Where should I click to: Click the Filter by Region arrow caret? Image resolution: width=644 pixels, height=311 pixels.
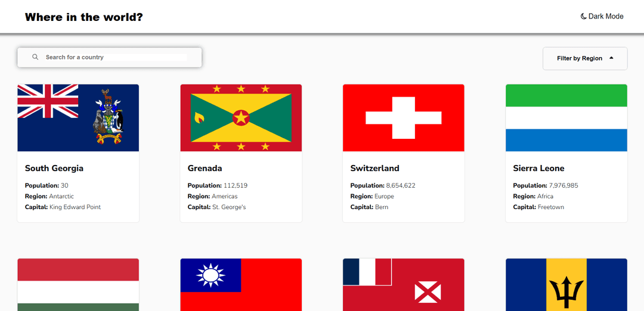(611, 58)
